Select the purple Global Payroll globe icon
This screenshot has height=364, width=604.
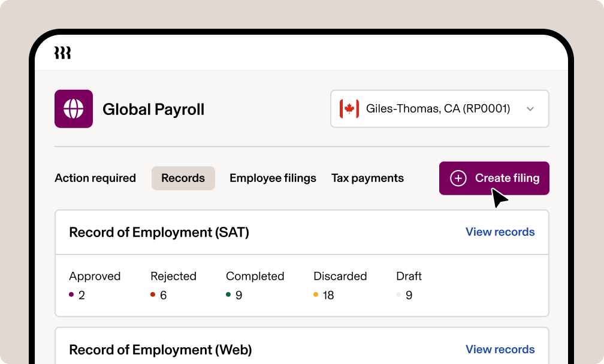(74, 109)
